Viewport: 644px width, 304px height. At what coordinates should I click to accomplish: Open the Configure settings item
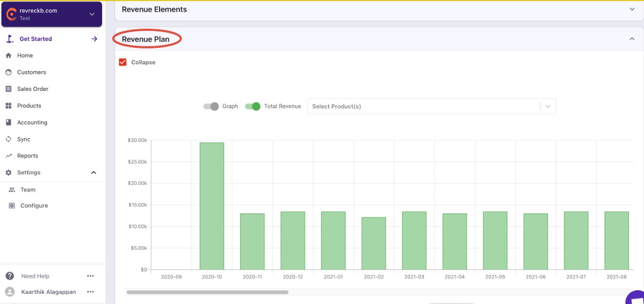point(34,206)
